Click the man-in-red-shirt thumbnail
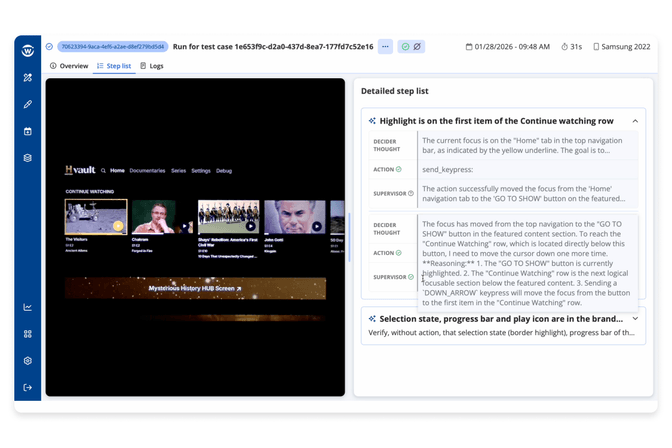Image resolution: width=672 pixels, height=448 pixels. (x=162, y=216)
